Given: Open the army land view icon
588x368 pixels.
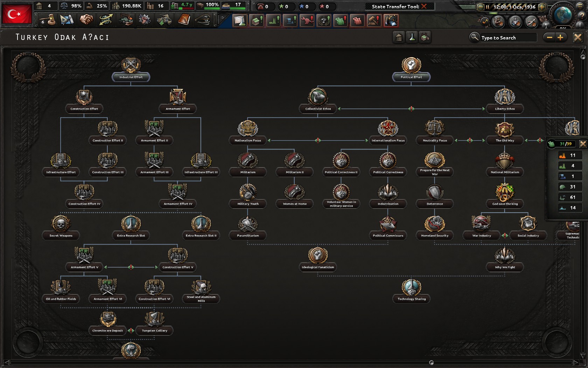Looking at the screenshot, I should (x=498, y=22).
